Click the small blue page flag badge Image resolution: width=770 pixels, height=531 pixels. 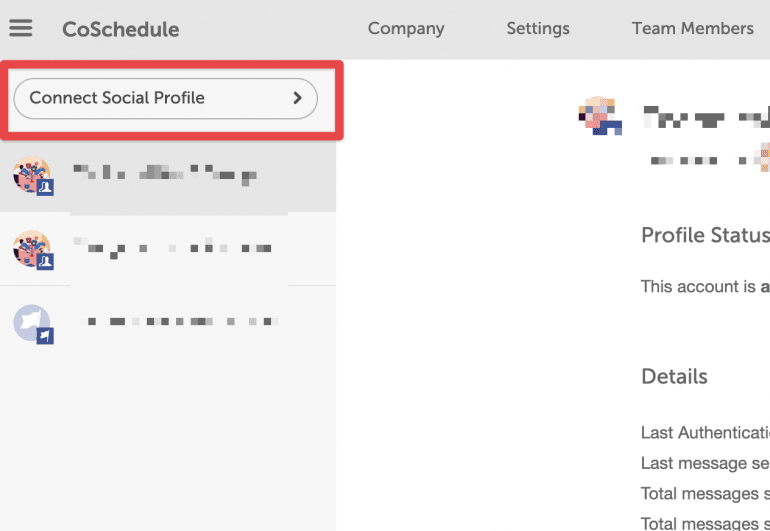pos(45,336)
